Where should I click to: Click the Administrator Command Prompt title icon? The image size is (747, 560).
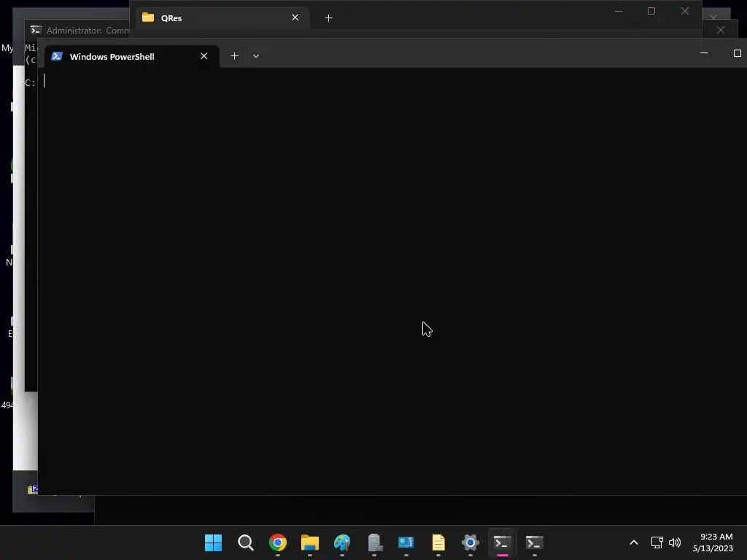36,31
